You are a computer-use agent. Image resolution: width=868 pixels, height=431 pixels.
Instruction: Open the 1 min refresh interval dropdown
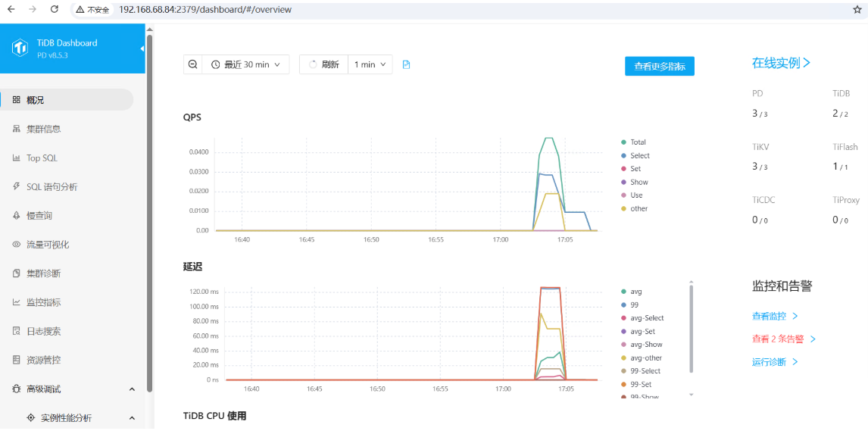370,64
